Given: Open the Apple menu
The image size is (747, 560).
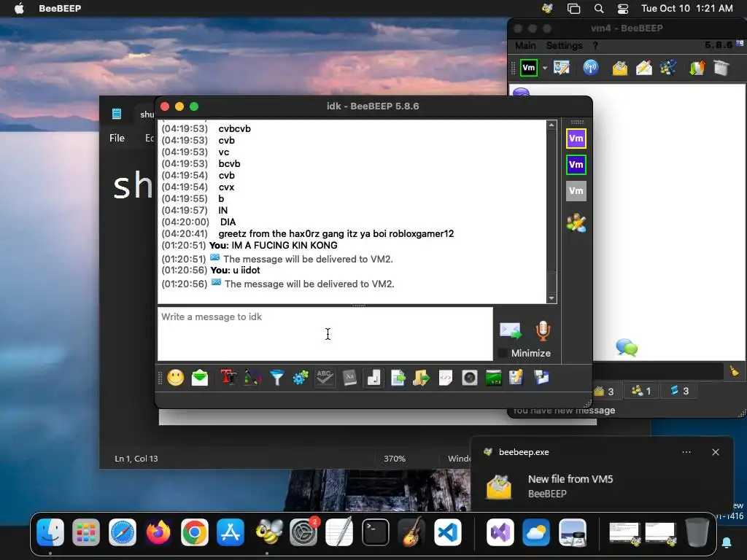Looking at the screenshot, I should click(19, 8).
